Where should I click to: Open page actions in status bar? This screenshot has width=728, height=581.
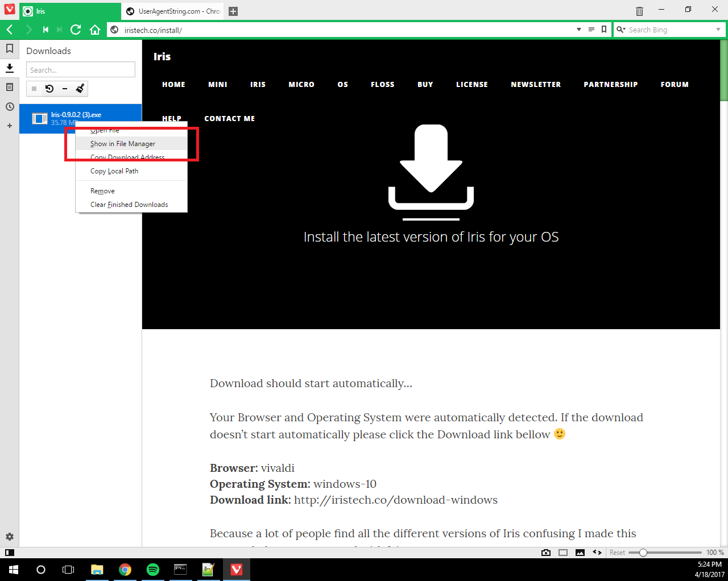coord(597,553)
